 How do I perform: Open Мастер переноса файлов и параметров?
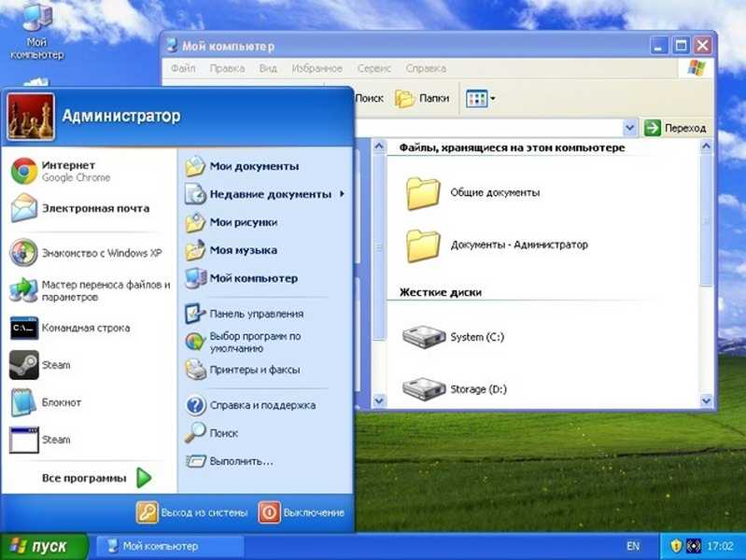[x=91, y=290]
